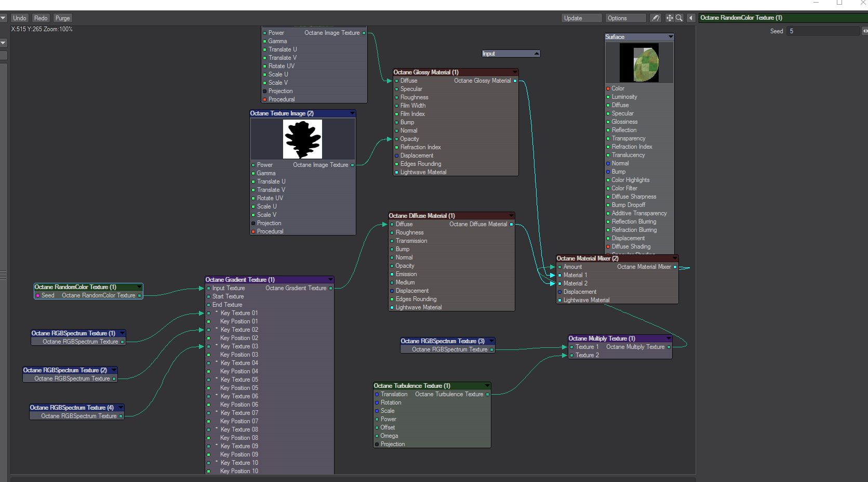Select Additive Transparency on Surface node
This screenshot has width=868, height=482.
pos(638,213)
